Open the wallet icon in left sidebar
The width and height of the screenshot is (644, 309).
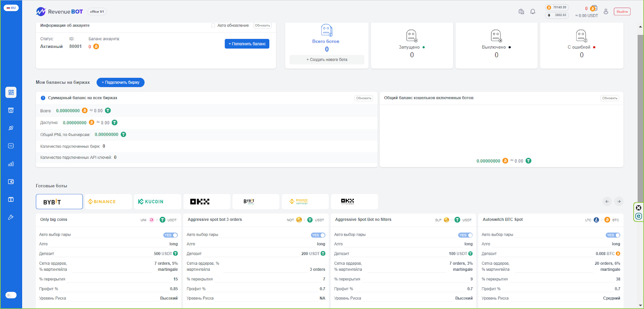pyautogui.click(x=11, y=182)
